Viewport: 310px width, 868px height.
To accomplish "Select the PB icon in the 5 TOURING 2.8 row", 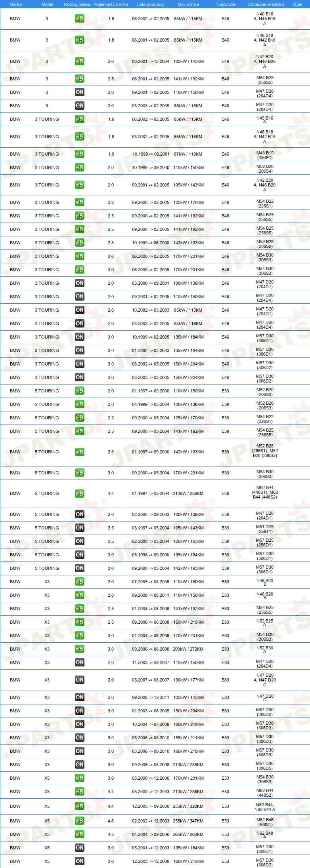I will tap(79, 452).
